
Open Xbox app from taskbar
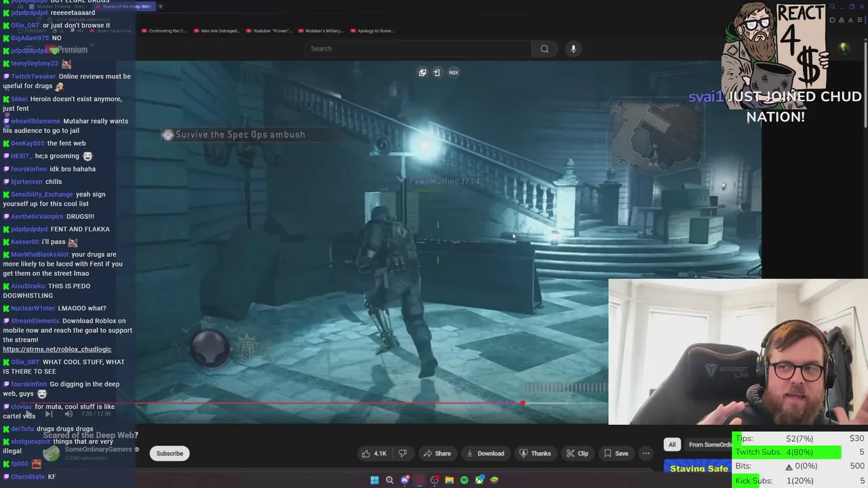(x=479, y=481)
